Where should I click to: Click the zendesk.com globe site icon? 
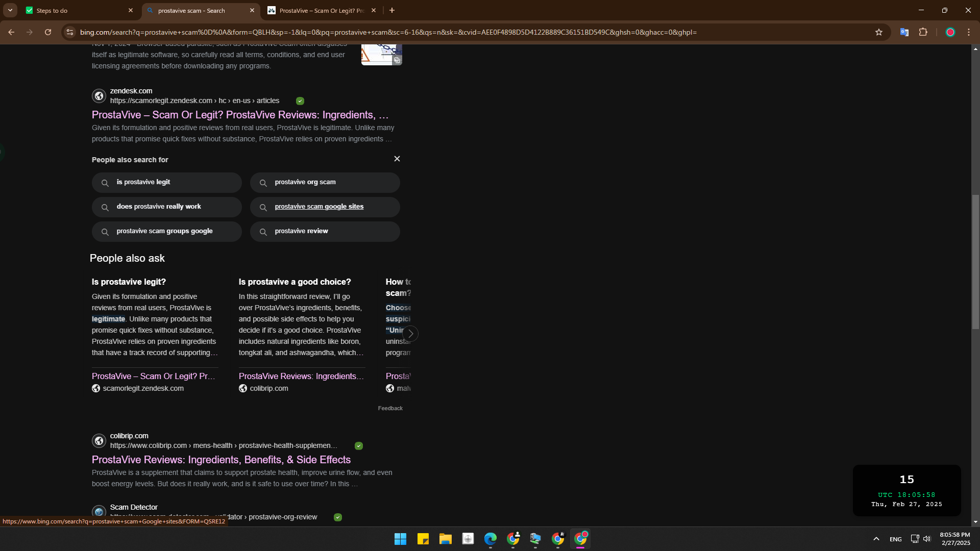coord(99,96)
